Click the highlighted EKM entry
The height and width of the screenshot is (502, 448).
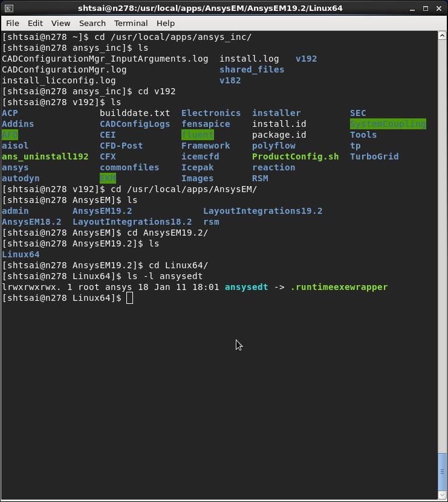[108, 178]
